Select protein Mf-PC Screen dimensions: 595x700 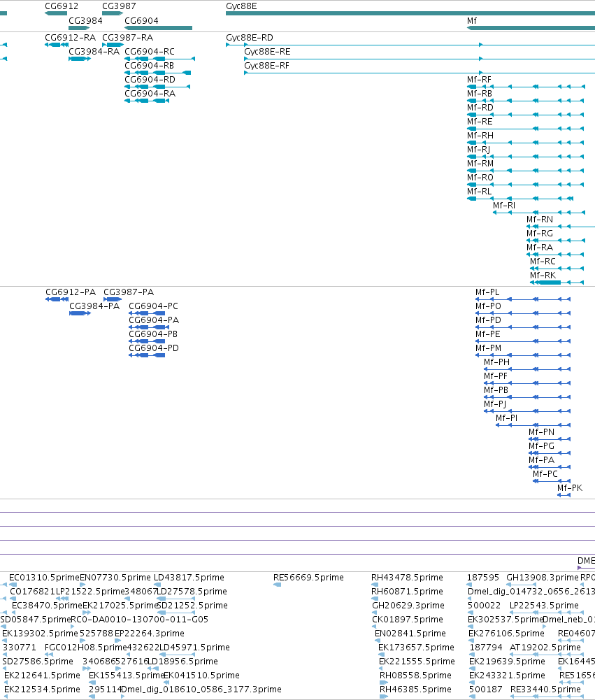(x=545, y=473)
